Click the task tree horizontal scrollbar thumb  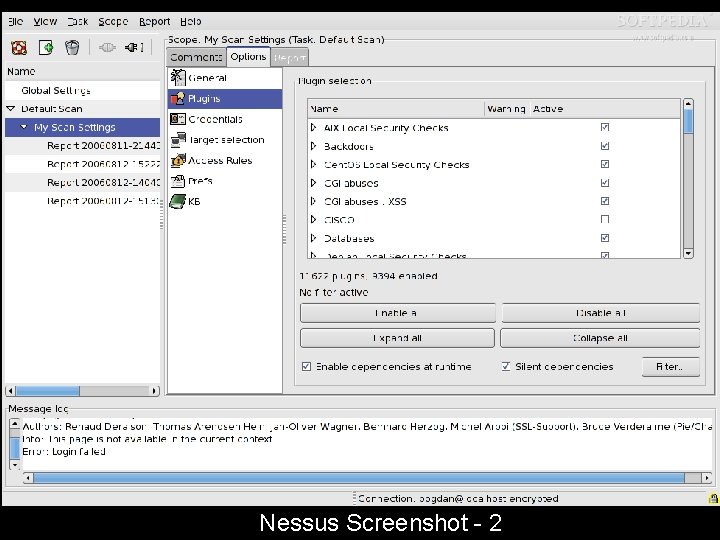click(x=47, y=391)
